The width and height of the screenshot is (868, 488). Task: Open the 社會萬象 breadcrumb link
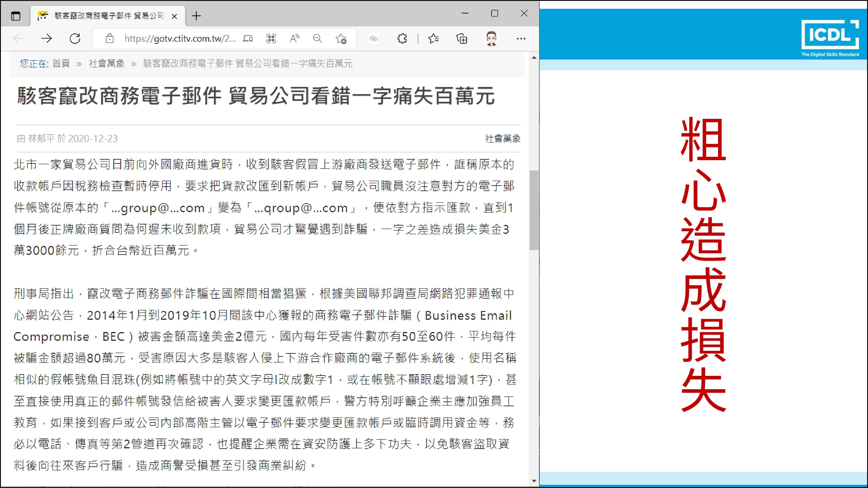click(107, 63)
